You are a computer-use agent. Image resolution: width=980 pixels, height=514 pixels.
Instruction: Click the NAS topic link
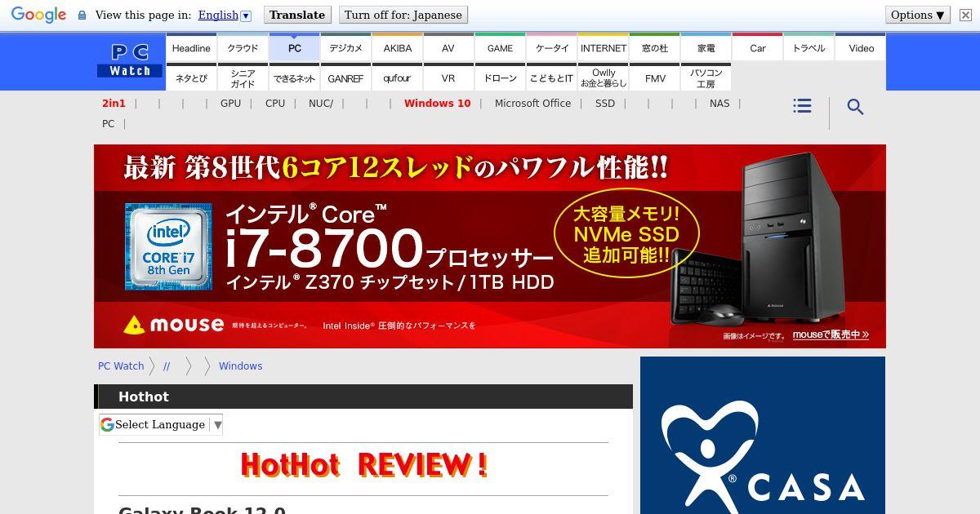[x=719, y=103]
